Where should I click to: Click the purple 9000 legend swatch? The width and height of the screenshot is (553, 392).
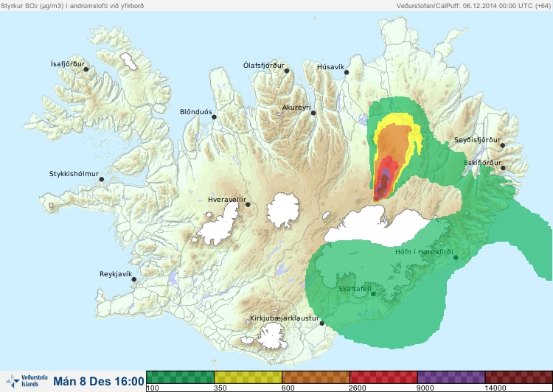point(451,377)
